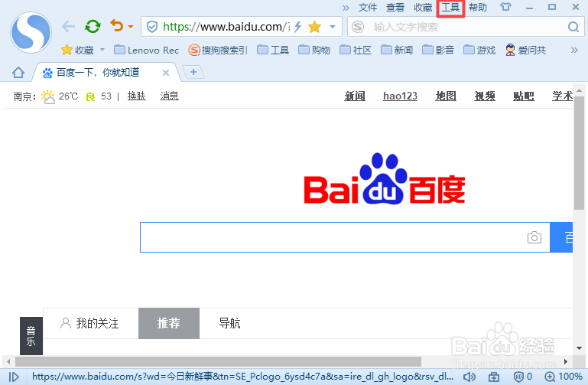Viewport: 588px width, 385px height.
Task: Switch to 推荐 tab
Action: pos(169,323)
